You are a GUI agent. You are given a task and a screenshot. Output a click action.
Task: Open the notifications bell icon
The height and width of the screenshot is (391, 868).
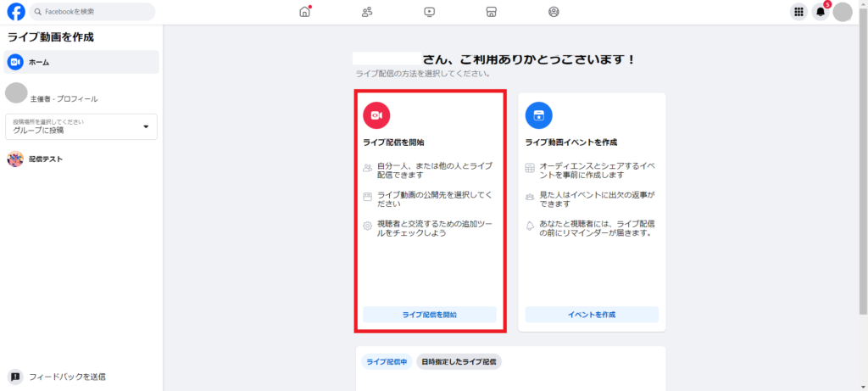(820, 12)
